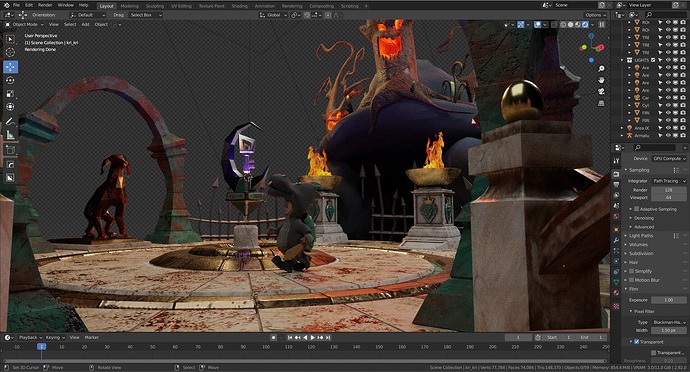Open the timeline Keying popover

[55, 338]
